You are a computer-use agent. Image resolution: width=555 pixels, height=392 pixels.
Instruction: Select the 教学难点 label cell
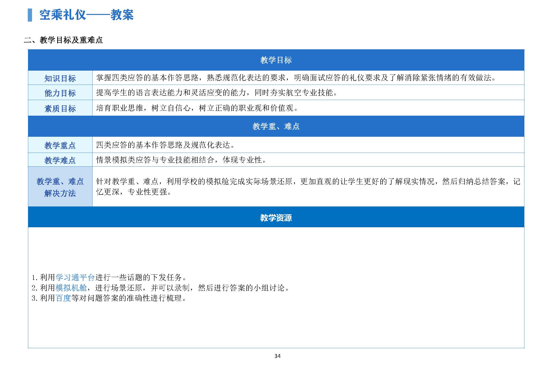coord(60,160)
